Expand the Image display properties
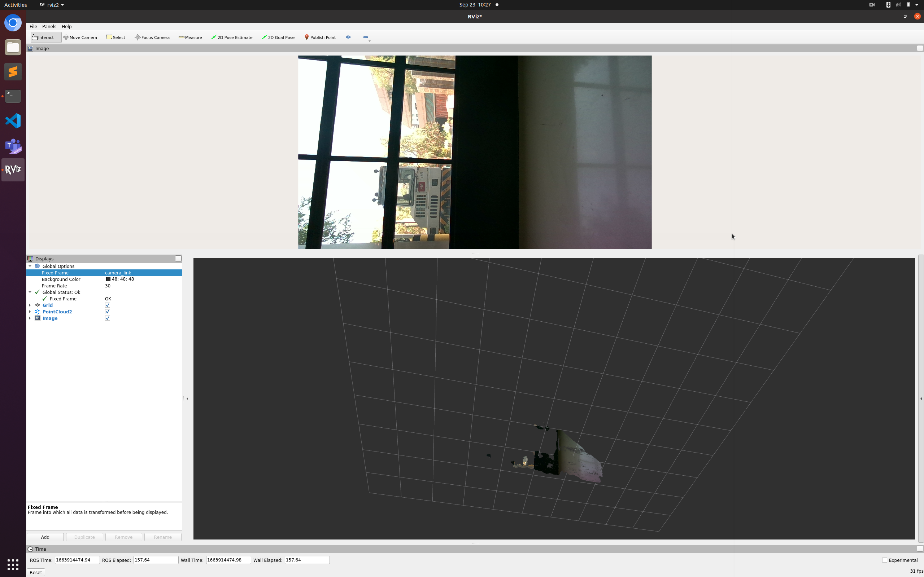Screen dimensions: 924x577 (x=30, y=318)
